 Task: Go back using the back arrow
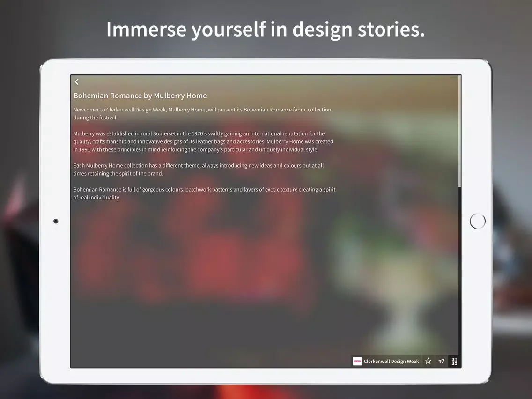point(77,82)
